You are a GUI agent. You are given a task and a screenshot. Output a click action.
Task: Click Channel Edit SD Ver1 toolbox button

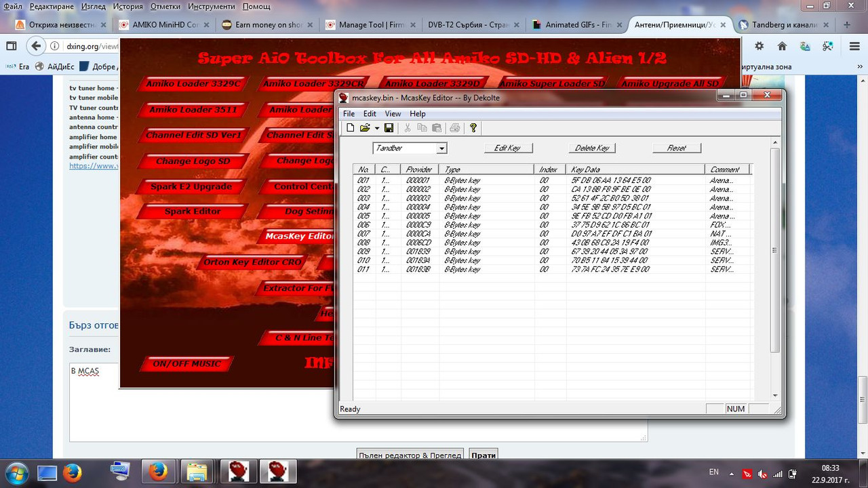193,136
